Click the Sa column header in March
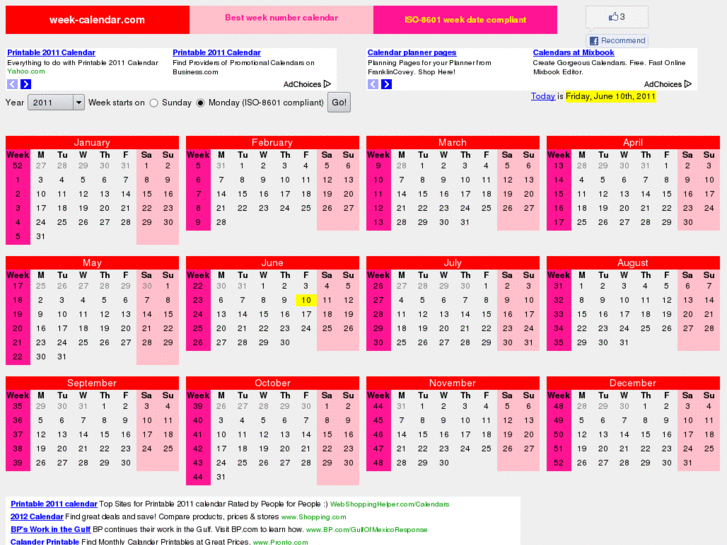The height and width of the screenshot is (545, 727). click(x=507, y=154)
